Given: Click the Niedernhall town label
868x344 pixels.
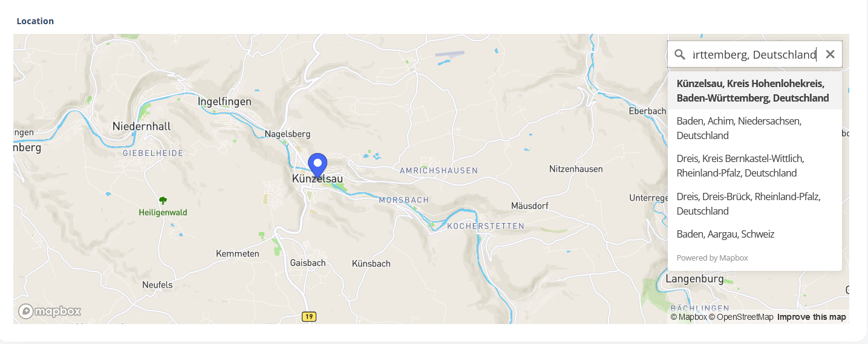Looking at the screenshot, I should (142, 126).
